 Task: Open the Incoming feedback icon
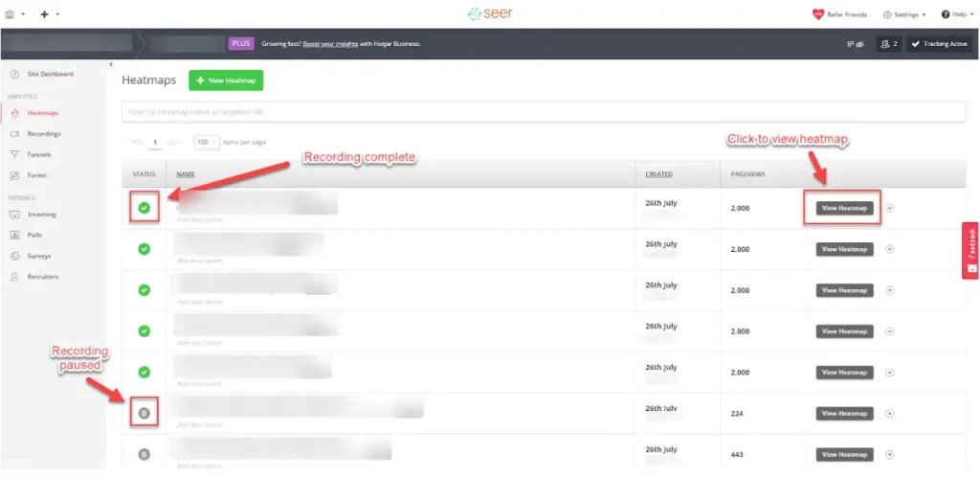pos(15,215)
